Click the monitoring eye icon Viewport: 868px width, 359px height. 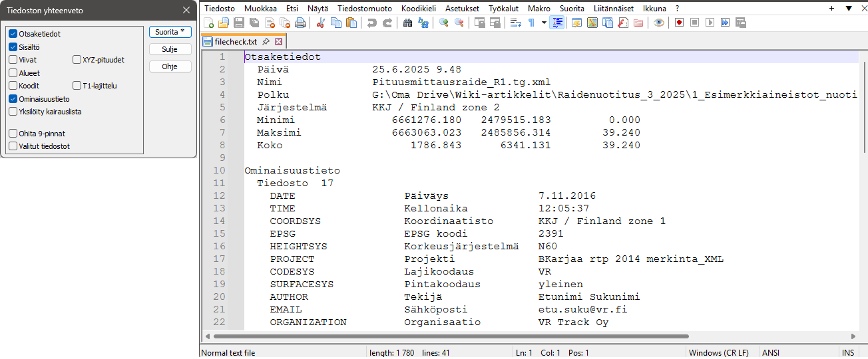click(658, 23)
